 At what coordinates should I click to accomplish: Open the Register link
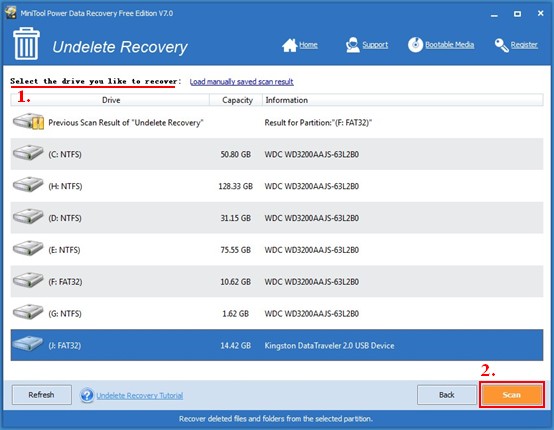(524, 45)
